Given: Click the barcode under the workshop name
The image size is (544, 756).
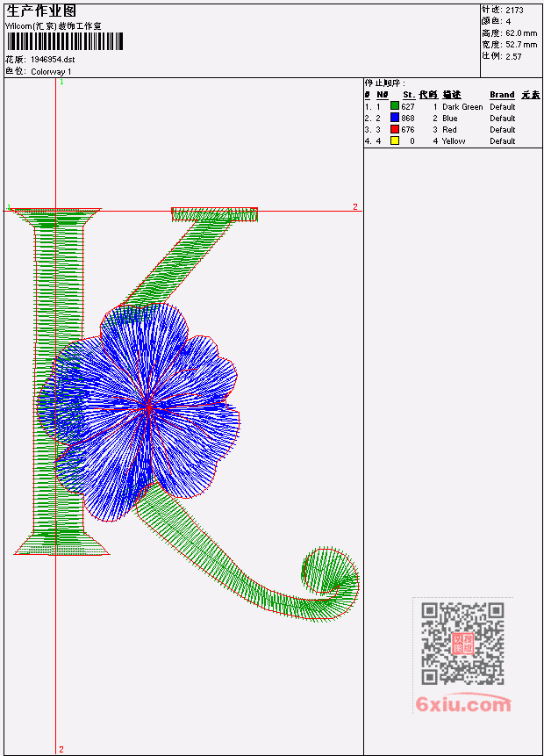Looking at the screenshot, I should [65, 41].
